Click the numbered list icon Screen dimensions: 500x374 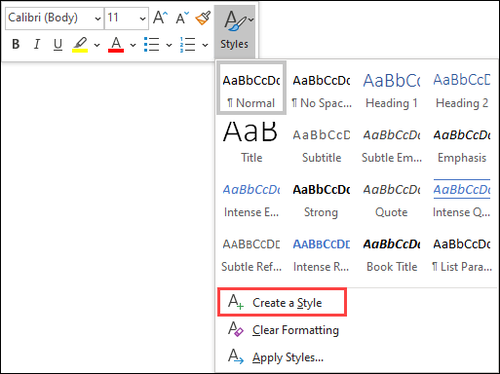tap(187, 44)
